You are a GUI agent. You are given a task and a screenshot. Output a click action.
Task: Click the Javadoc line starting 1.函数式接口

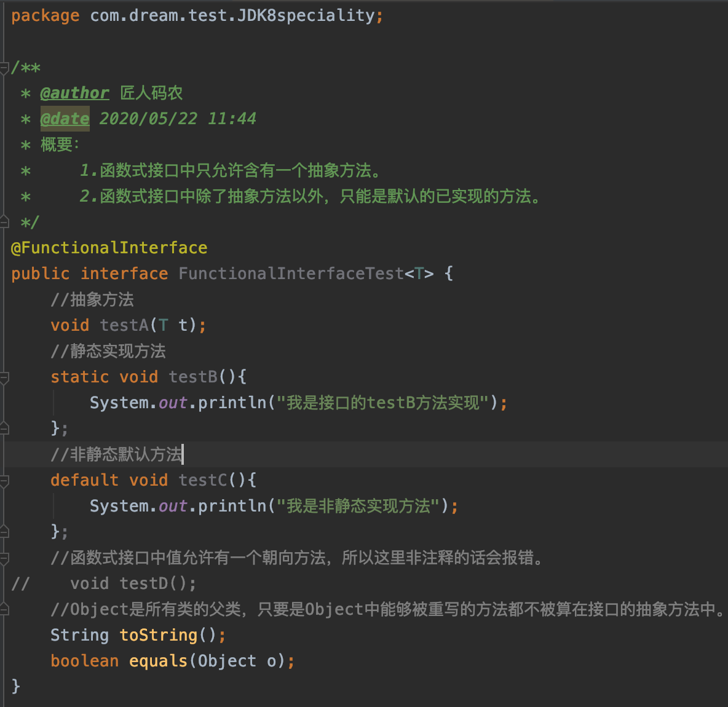pos(231,170)
